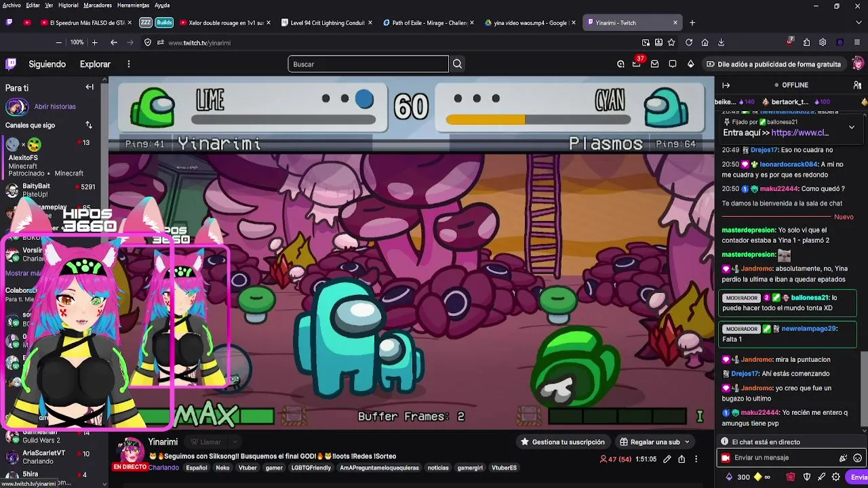Click the search magnifier button

pyautogui.click(x=457, y=64)
